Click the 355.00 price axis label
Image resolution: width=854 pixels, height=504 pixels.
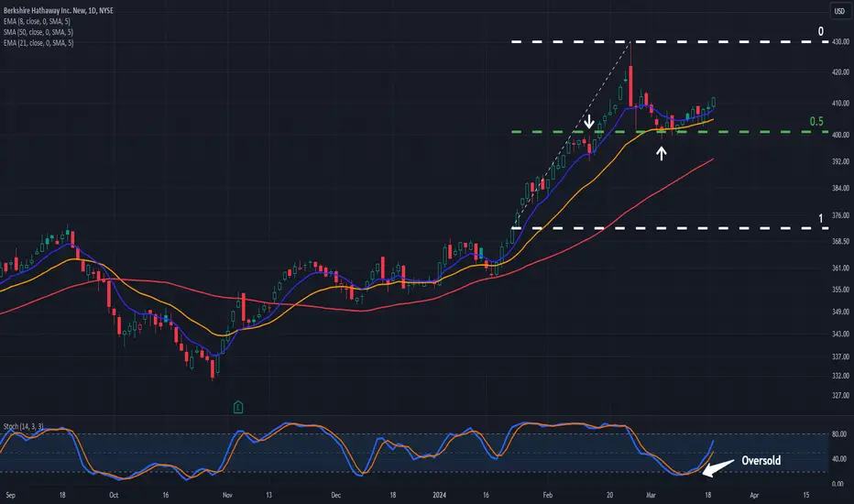(x=840, y=290)
